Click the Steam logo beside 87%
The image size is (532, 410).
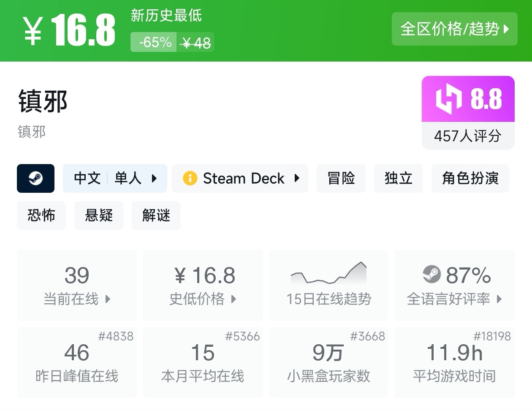tap(432, 275)
